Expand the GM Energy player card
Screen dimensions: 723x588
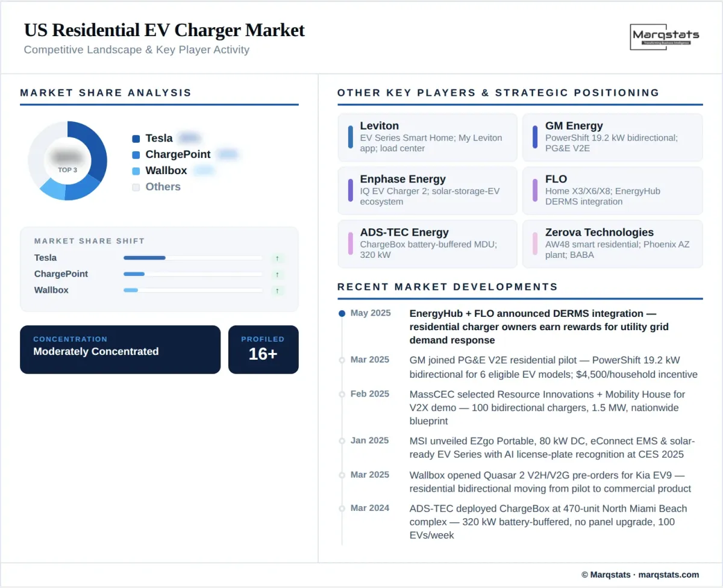[612, 137]
